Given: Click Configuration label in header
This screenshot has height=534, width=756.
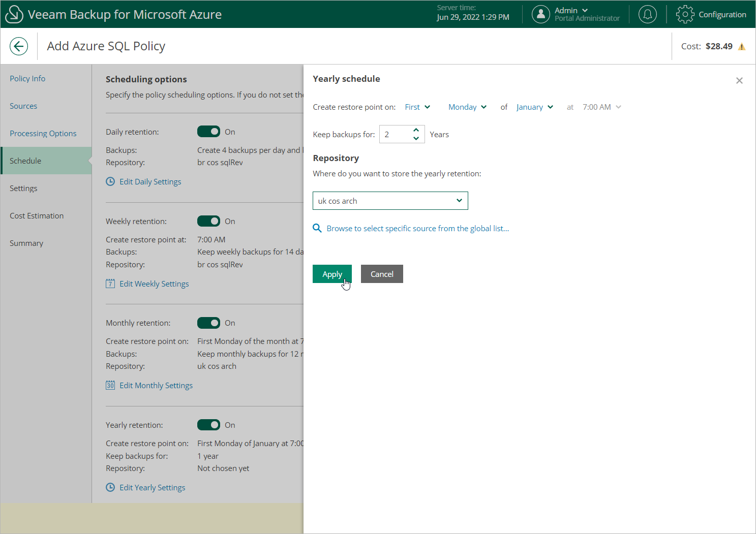Looking at the screenshot, I should click(722, 14).
